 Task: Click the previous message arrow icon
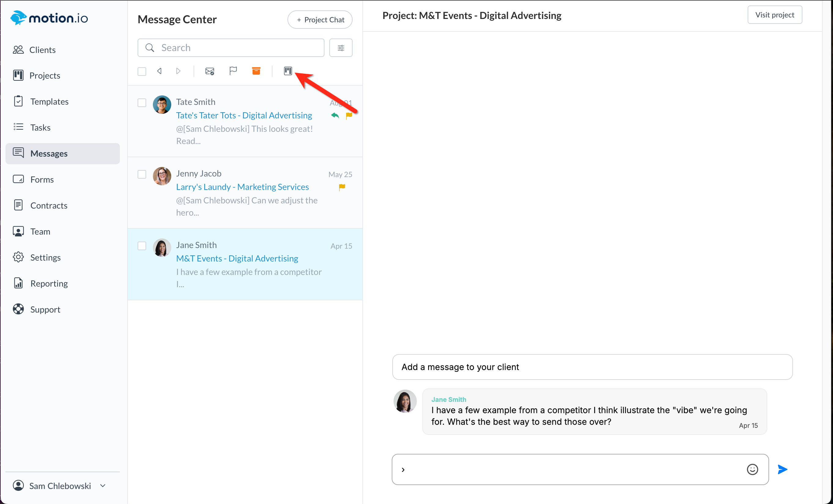160,71
